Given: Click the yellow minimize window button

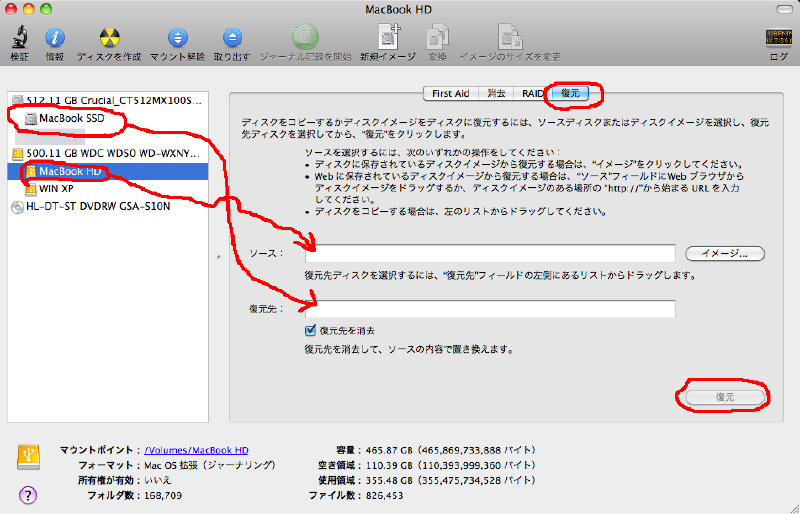Looking at the screenshot, I should tap(28, 9).
